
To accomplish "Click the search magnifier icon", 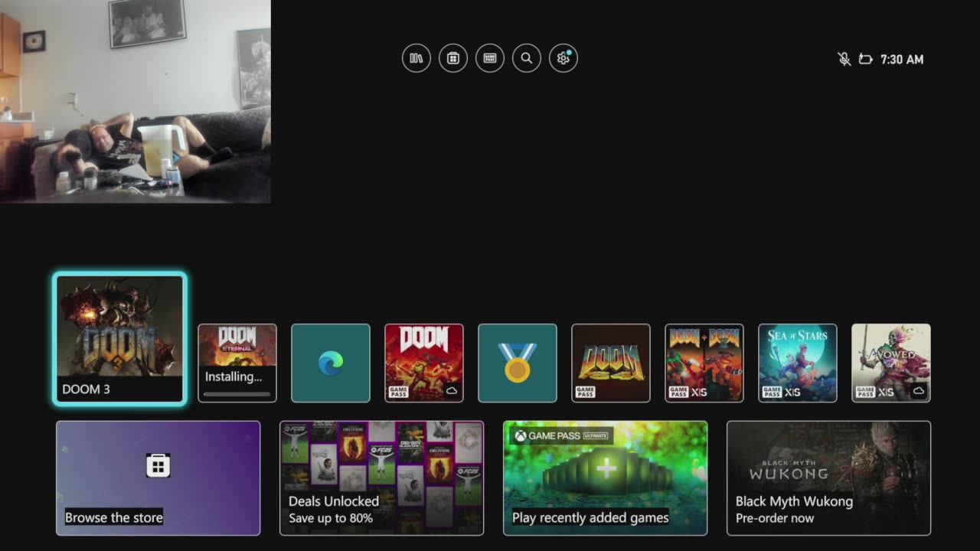I will click(x=527, y=58).
